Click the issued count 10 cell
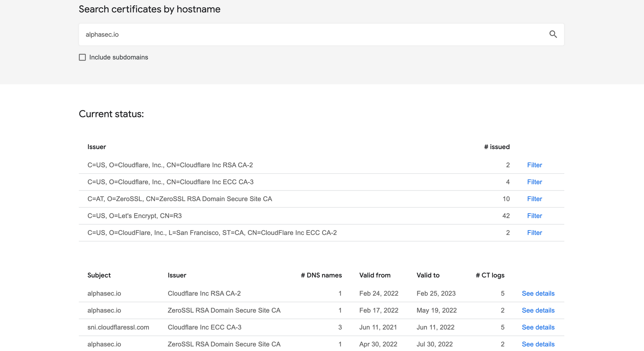The width and height of the screenshot is (644, 351). click(506, 199)
